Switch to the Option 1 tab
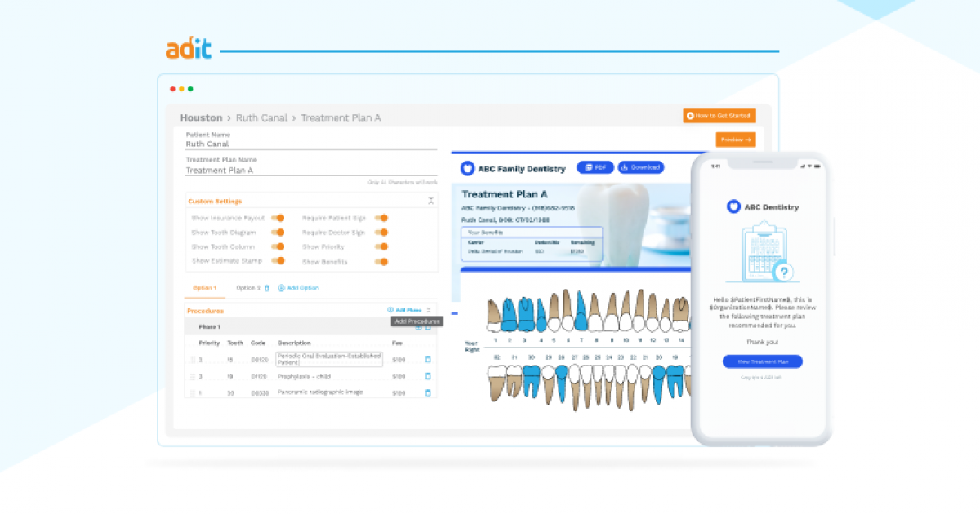 (x=205, y=288)
